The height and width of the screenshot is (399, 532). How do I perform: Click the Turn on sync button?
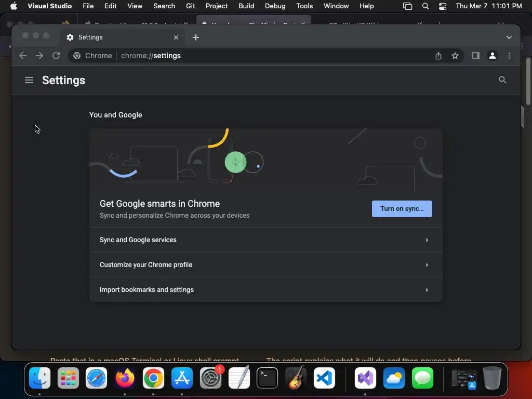[x=402, y=209]
